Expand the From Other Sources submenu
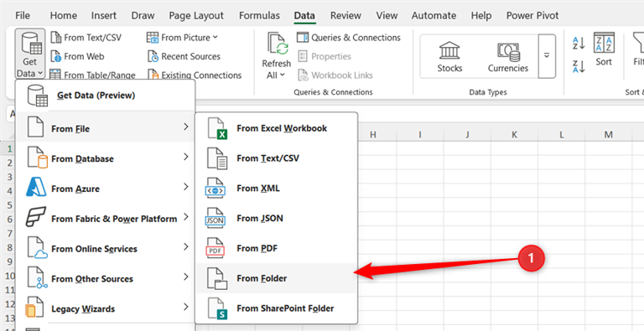 105,278
